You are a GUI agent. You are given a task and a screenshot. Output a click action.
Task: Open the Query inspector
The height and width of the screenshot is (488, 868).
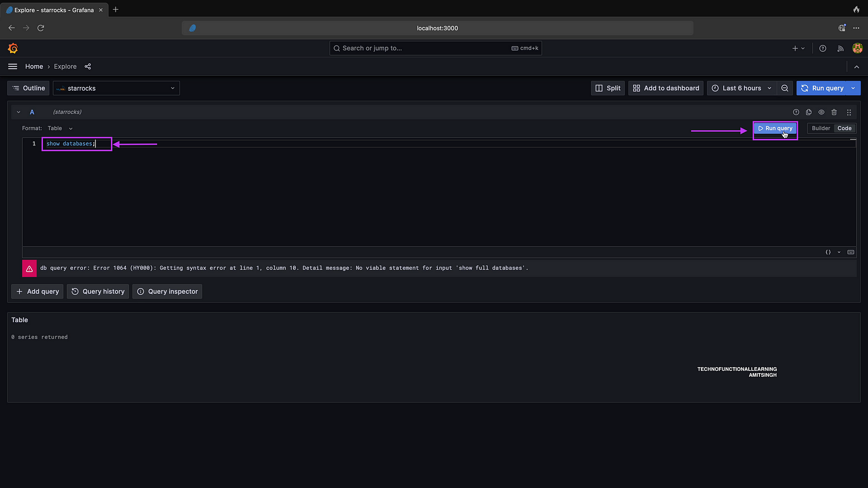coord(167,292)
